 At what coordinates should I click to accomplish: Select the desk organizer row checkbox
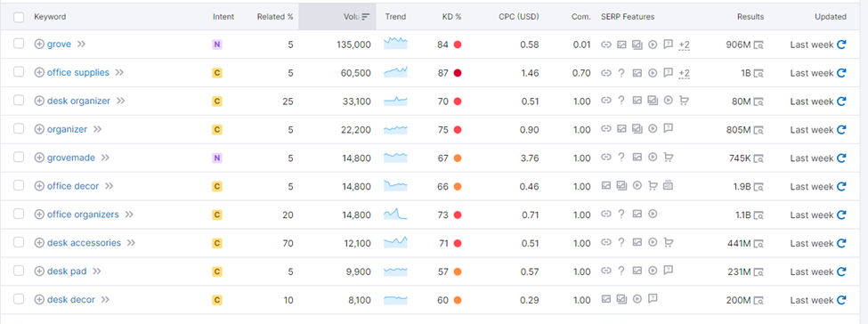point(19,101)
